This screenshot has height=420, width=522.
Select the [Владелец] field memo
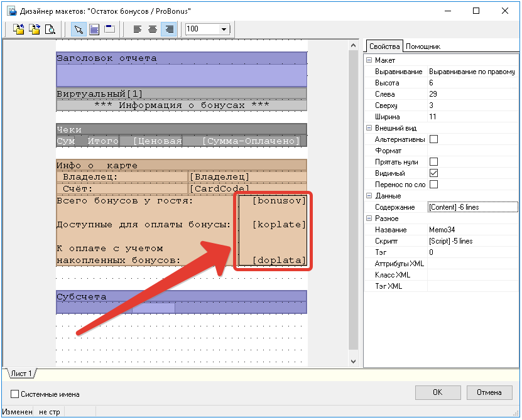coord(247,177)
